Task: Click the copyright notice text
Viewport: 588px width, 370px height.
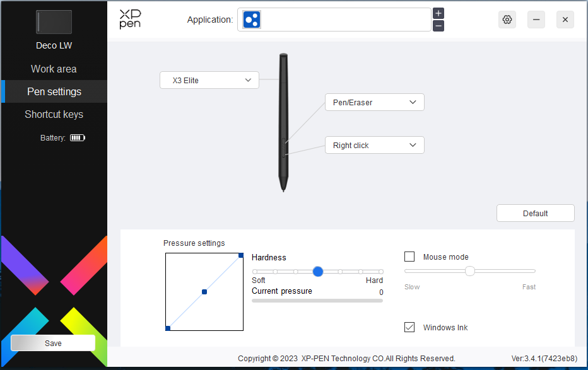Action: coord(346,359)
